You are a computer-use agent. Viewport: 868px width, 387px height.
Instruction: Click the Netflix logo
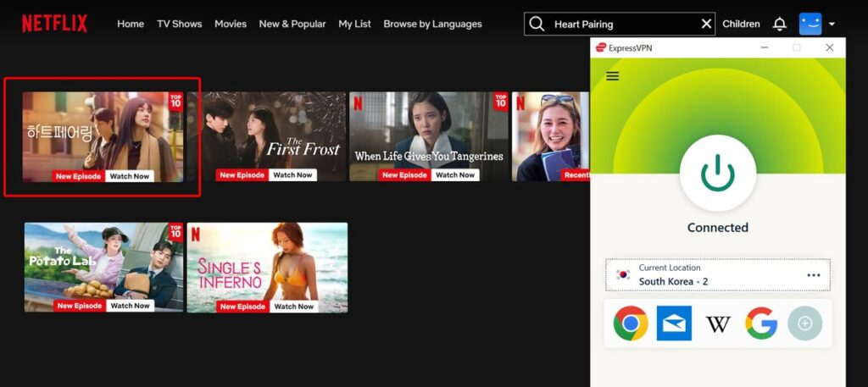[x=54, y=24]
